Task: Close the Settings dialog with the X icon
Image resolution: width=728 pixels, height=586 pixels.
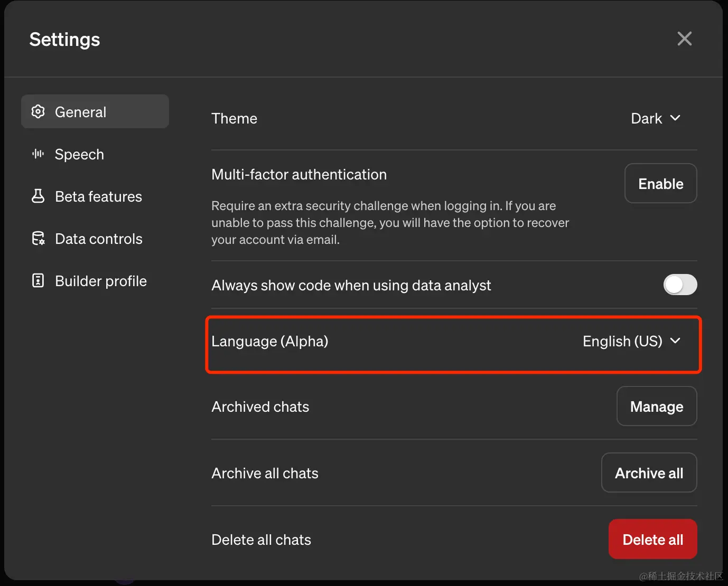Action: (x=684, y=39)
